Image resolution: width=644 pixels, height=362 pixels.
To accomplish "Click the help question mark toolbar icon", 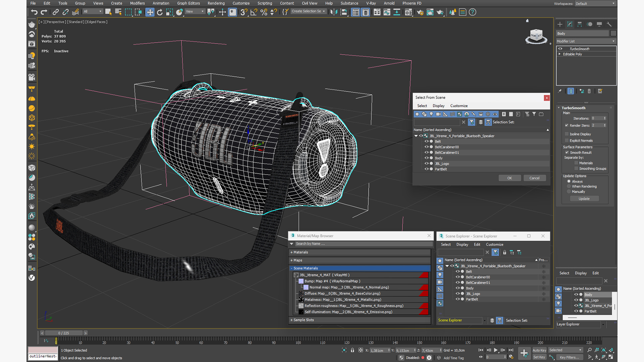I will coord(472,12).
